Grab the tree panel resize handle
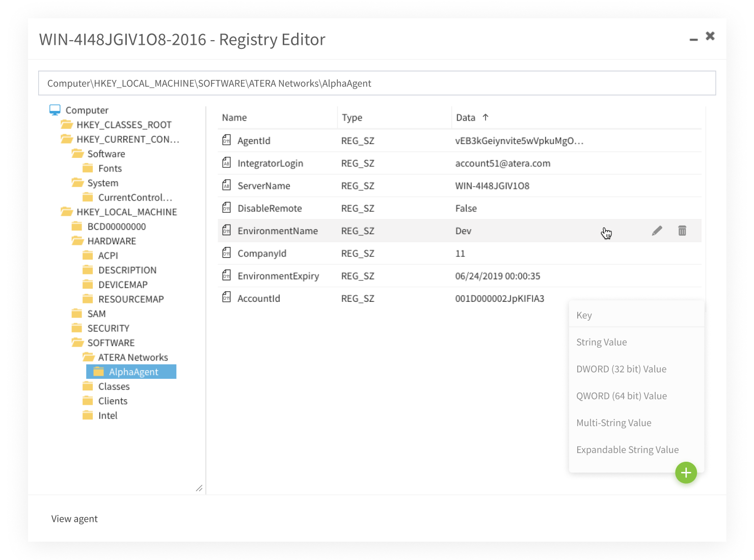Image resolution: width=754 pixels, height=560 pixels. click(199, 488)
